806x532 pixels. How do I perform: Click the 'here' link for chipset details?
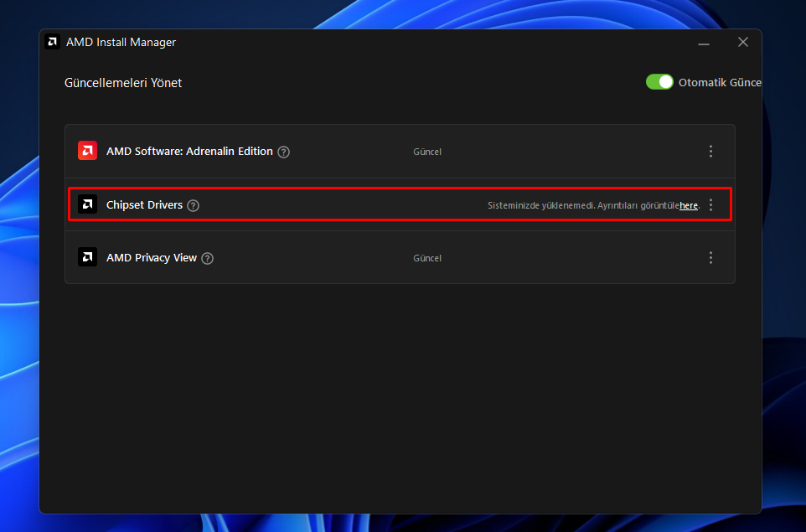click(x=689, y=205)
